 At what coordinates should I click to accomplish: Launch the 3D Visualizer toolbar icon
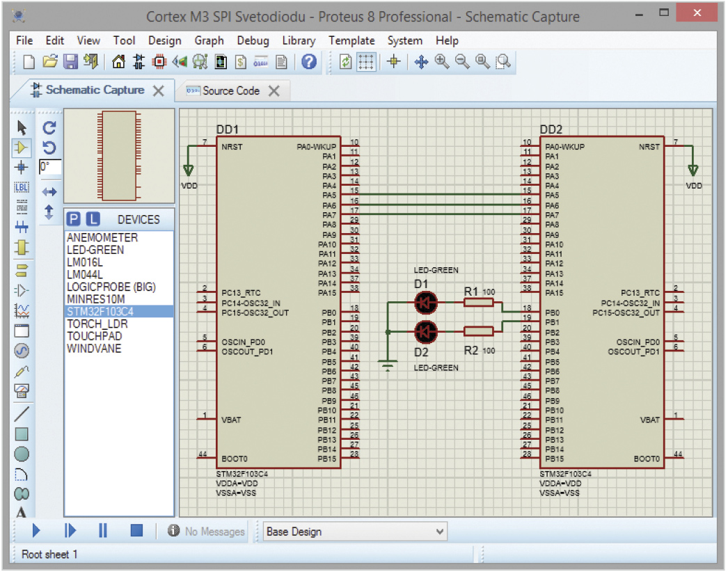coord(180,62)
